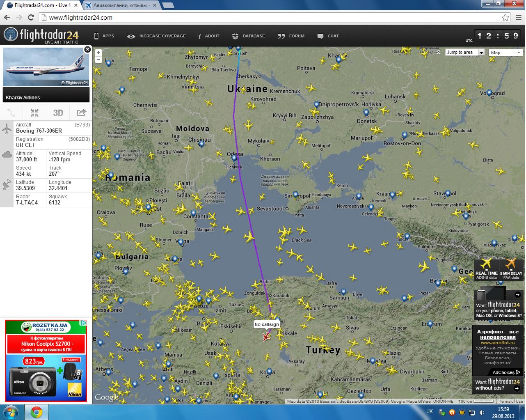Click the Boeing 767 aircraft photo

46,67
